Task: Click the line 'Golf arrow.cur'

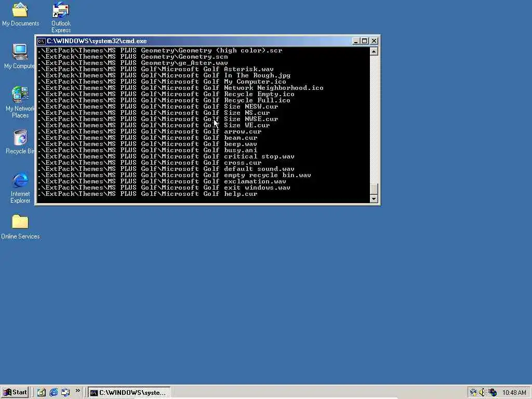Action: coord(149,131)
